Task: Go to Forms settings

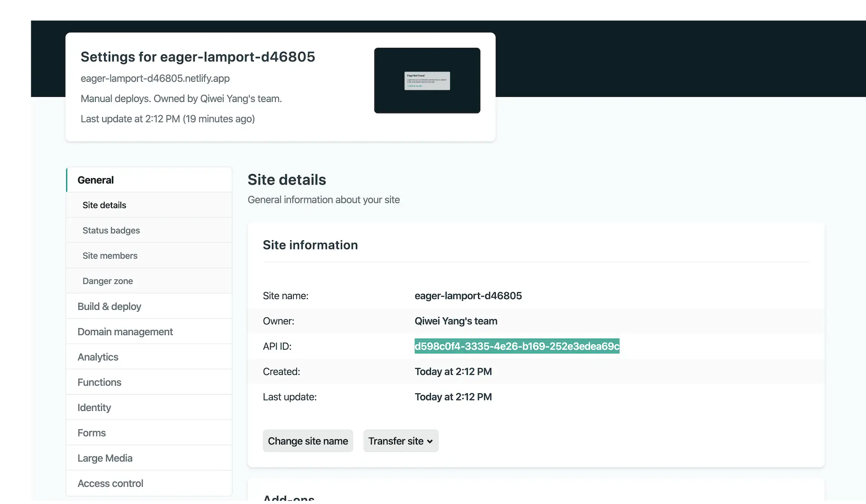Action: pyautogui.click(x=92, y=433)
